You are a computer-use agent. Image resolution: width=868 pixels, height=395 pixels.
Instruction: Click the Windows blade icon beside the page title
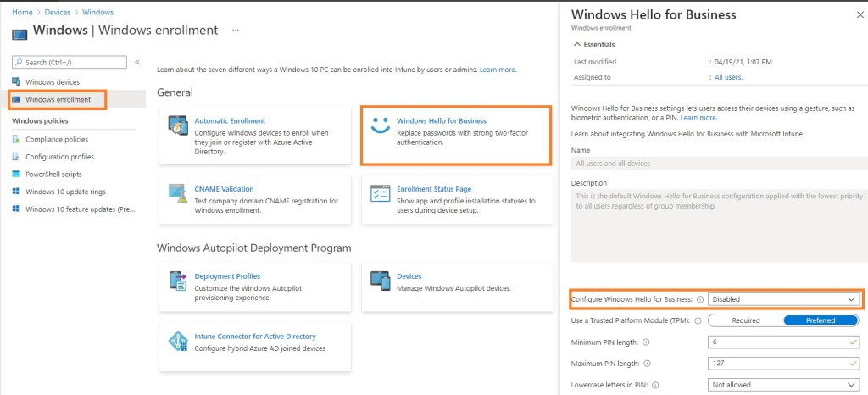click(x=20, y=34)
